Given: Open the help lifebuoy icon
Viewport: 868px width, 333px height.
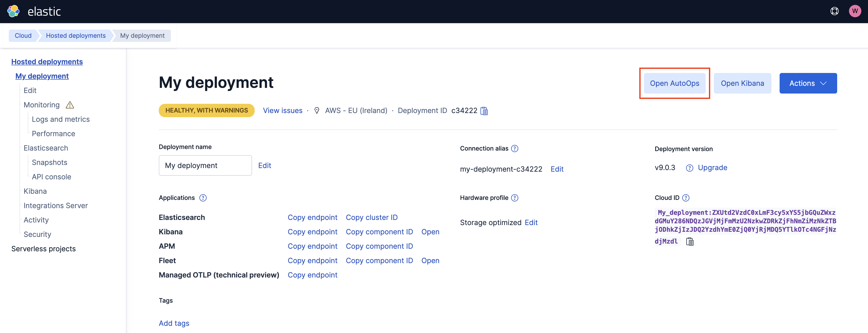Looking at the screenshot, I should click(x=834, y=11).
